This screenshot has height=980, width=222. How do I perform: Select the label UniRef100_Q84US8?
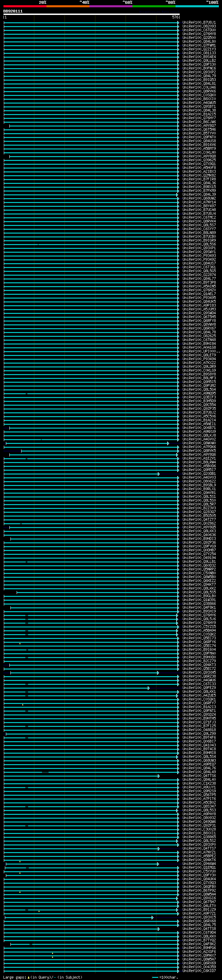[199, 141]
